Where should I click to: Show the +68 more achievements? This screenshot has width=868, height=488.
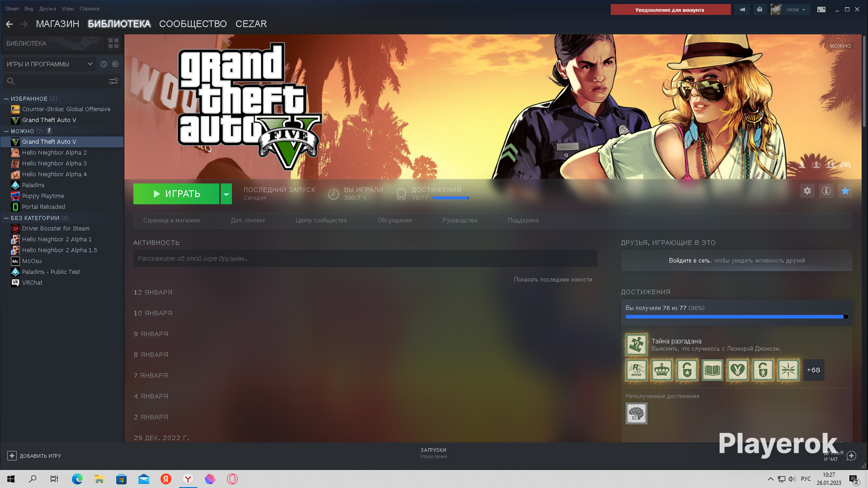(x=814, y=370)
